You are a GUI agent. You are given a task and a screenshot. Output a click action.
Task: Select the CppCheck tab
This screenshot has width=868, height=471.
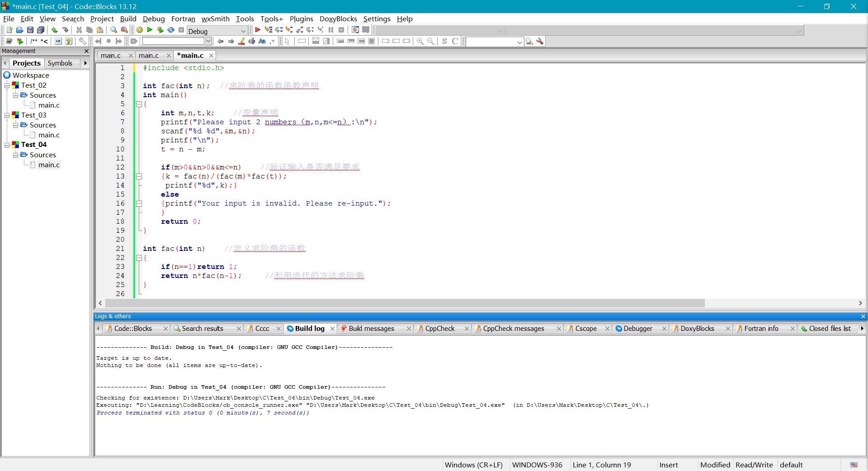(x=440, y=329)
